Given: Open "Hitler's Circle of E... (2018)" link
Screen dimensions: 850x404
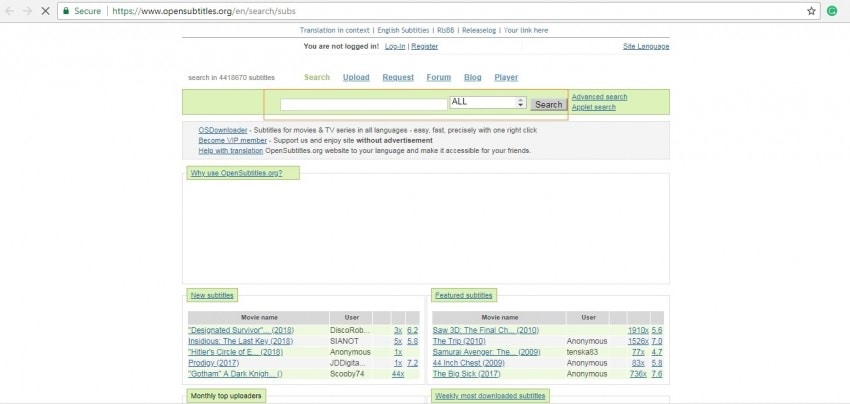Looking at the screenshot, I should 235,352.
